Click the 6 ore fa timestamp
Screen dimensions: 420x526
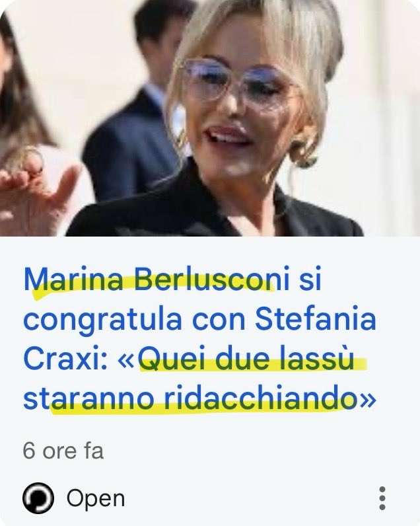63,451
